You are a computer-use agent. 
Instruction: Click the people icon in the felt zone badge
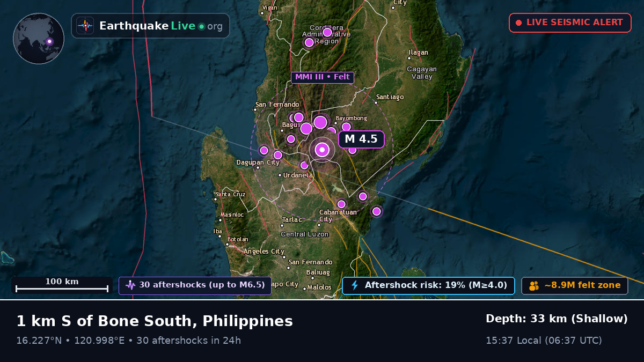click(x=534, y=286)
